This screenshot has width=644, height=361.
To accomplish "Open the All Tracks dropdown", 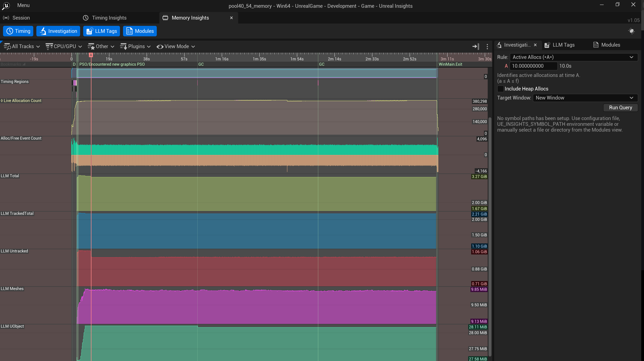I will click(x=22, y=46).
